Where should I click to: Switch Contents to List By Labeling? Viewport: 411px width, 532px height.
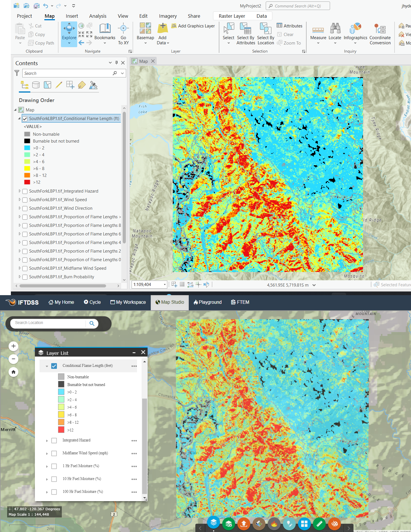[x=82, y=85]
